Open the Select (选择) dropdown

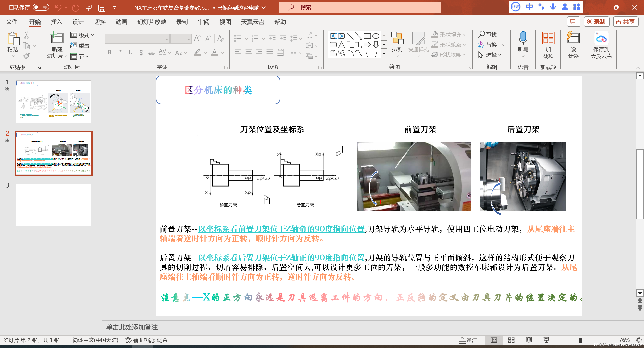tap(490, 55)
